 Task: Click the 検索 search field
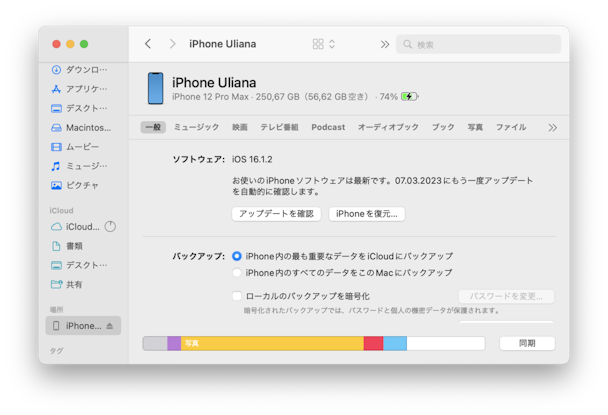(478, 44)
